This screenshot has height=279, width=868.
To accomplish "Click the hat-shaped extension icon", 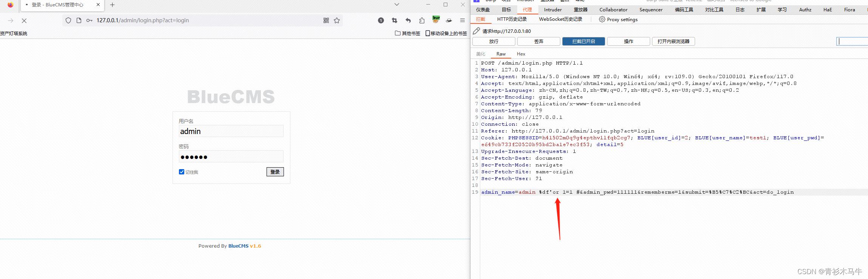I will coord(449,20).
